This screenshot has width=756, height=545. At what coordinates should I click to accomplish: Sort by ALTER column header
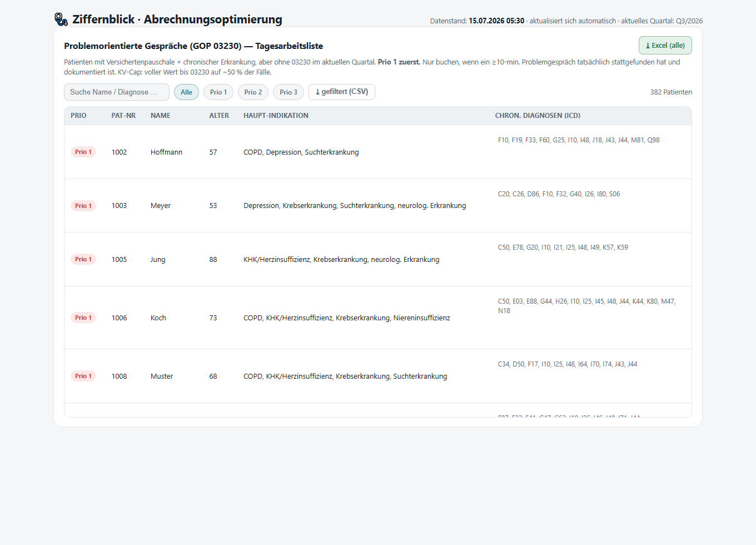point(219,116)
